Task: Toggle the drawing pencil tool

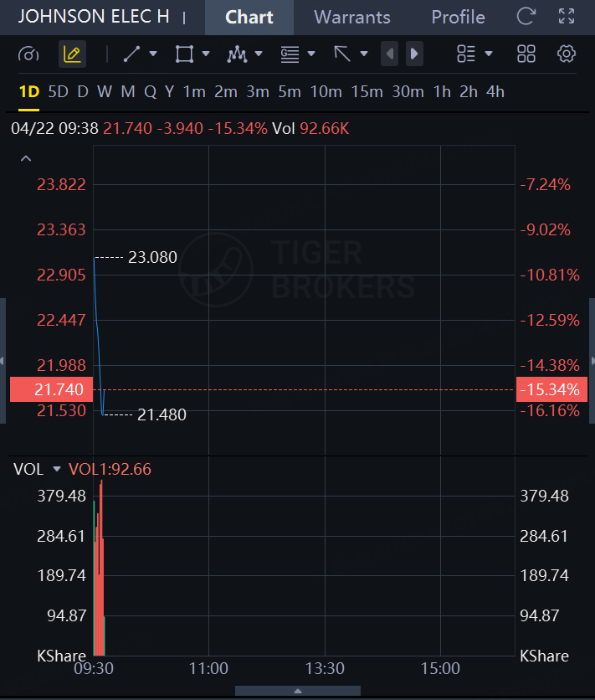Action: click(72, 54)
